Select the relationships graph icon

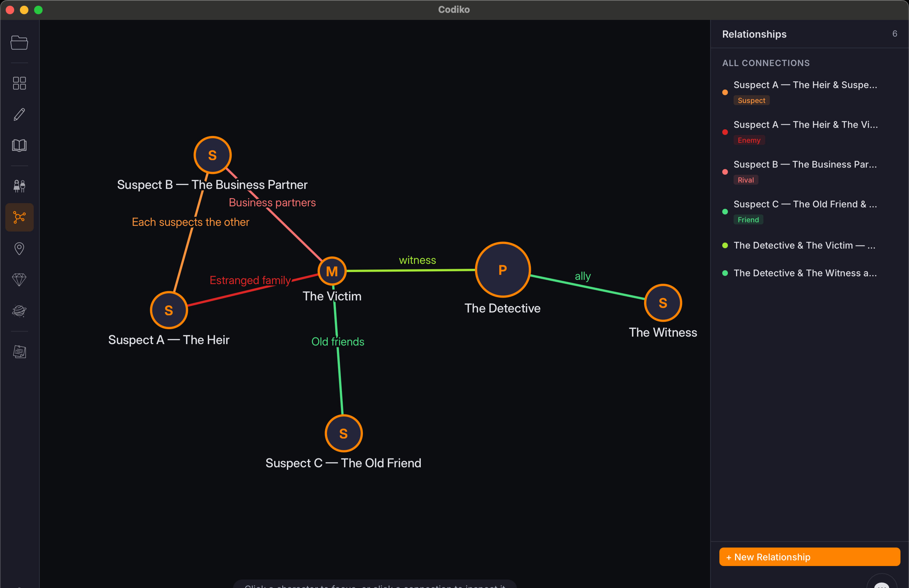[20, 217]
